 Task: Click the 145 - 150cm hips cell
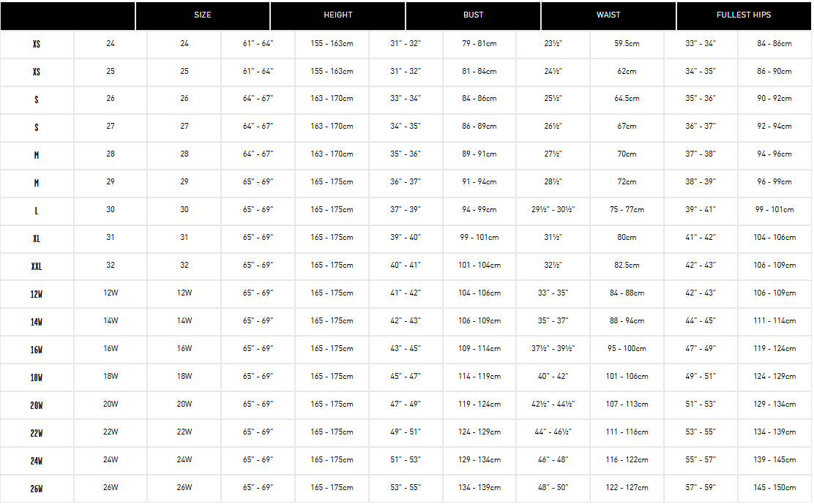pyautogui.click(x=774, y=487)
